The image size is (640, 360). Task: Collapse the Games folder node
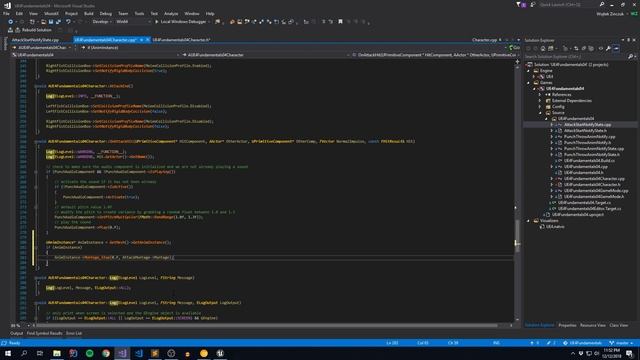[x=528, y=82]
